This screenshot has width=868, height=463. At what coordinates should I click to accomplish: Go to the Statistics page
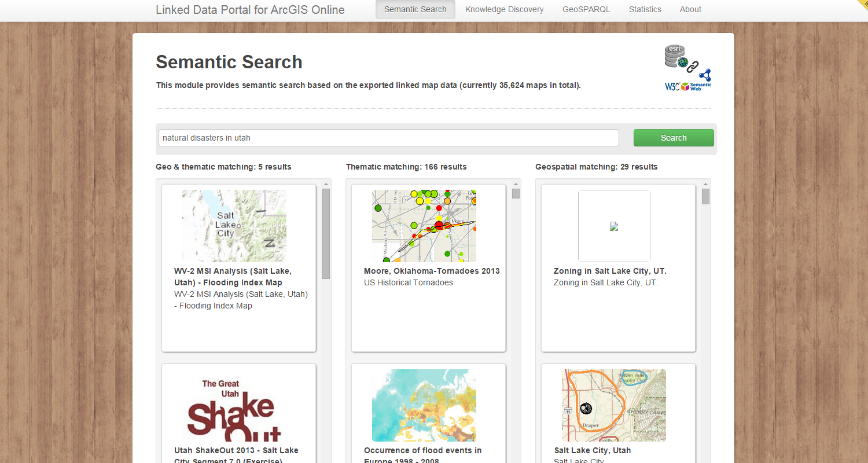point(645,9)
